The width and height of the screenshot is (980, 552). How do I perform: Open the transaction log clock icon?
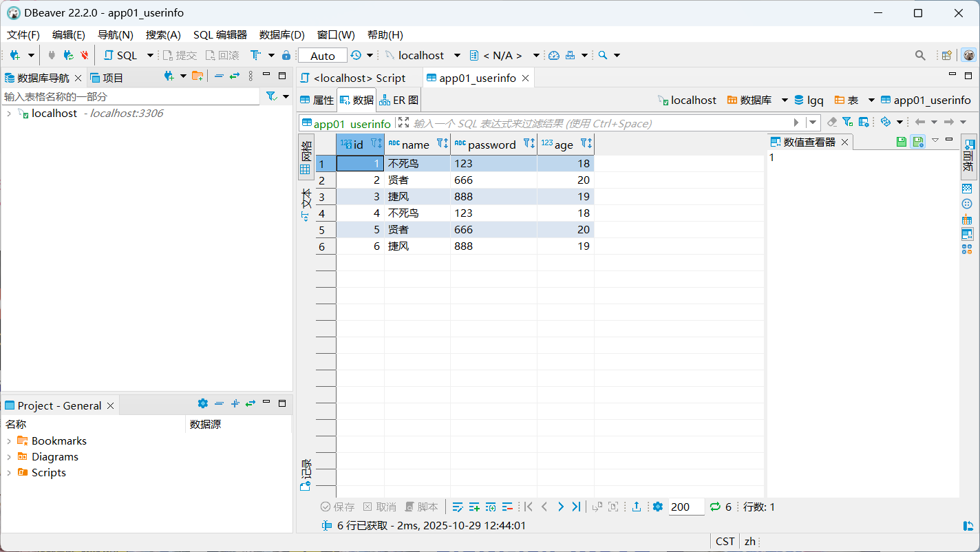click(356, 55)
